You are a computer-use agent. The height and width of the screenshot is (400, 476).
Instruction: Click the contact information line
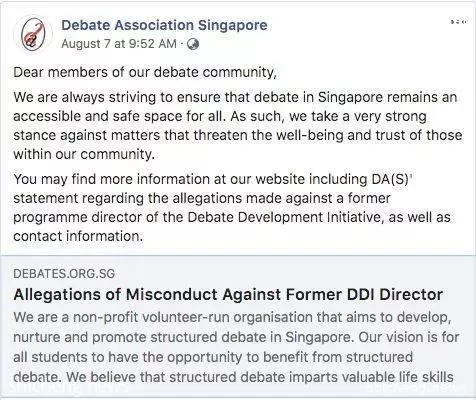tap(78, 236)
